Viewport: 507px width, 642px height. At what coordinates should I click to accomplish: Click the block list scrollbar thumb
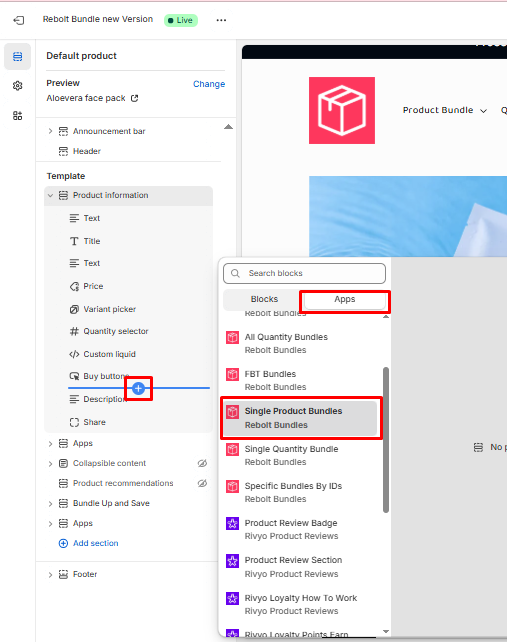[x=386, y=440]
